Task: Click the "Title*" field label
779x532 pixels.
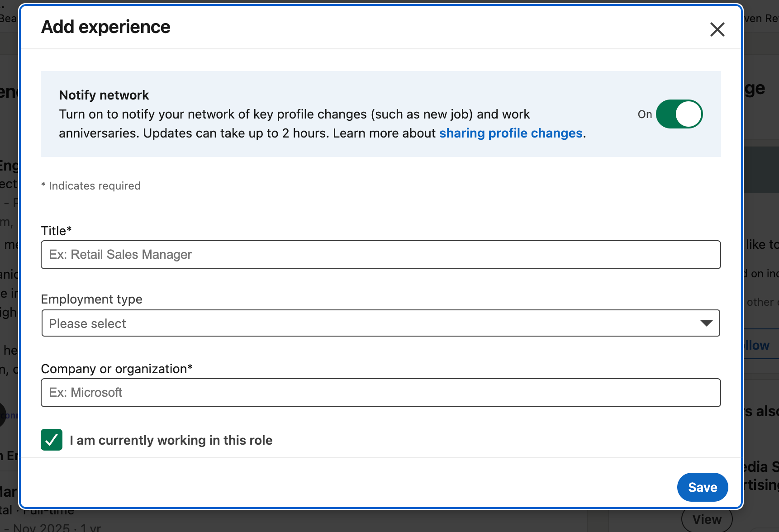Action: pyautogui.click(x=56, y=231)
